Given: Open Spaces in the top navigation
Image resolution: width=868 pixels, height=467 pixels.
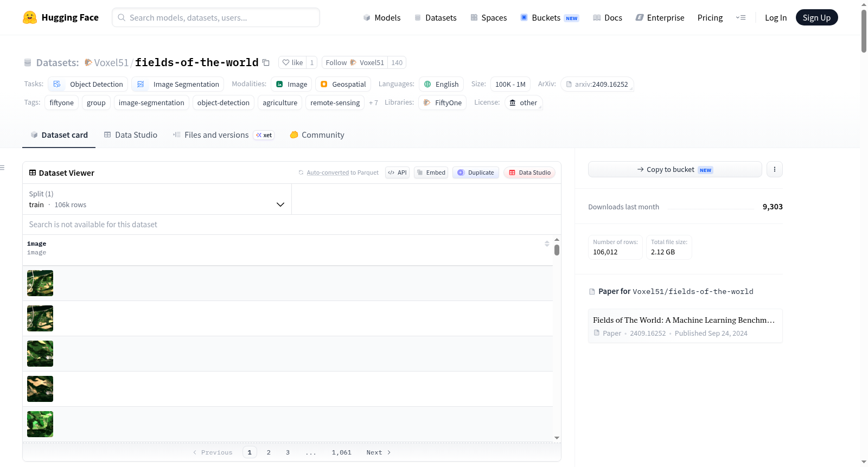Looking at the screenshot, I should click(x=488, y=17).
